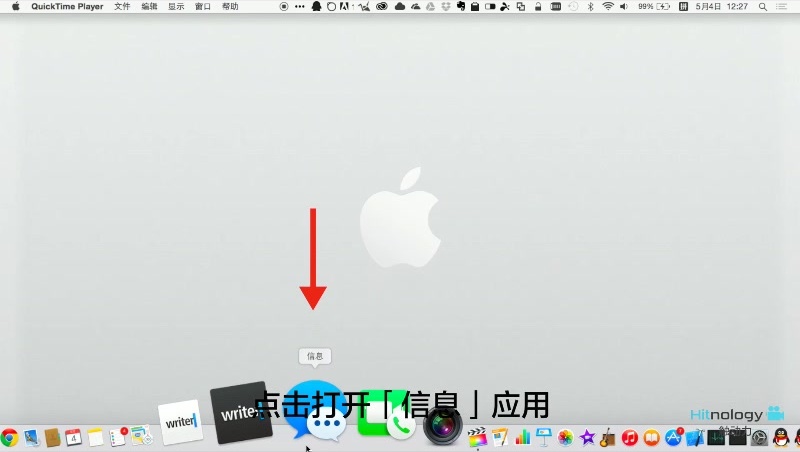Open the QuickTime Player application menu
The width and height of the screenshot is (800, 452).
pos(67,6)
